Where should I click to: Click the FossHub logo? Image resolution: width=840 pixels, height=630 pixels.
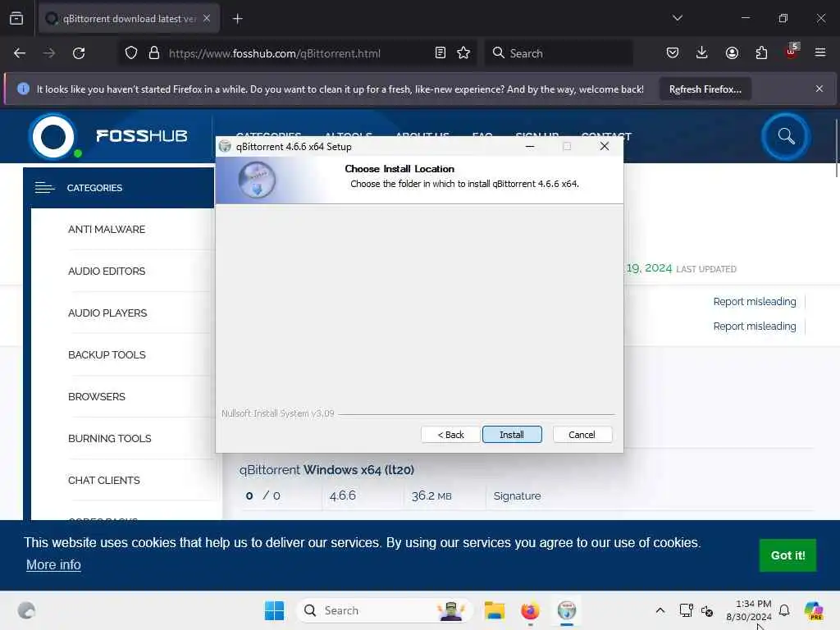point(108,136)
